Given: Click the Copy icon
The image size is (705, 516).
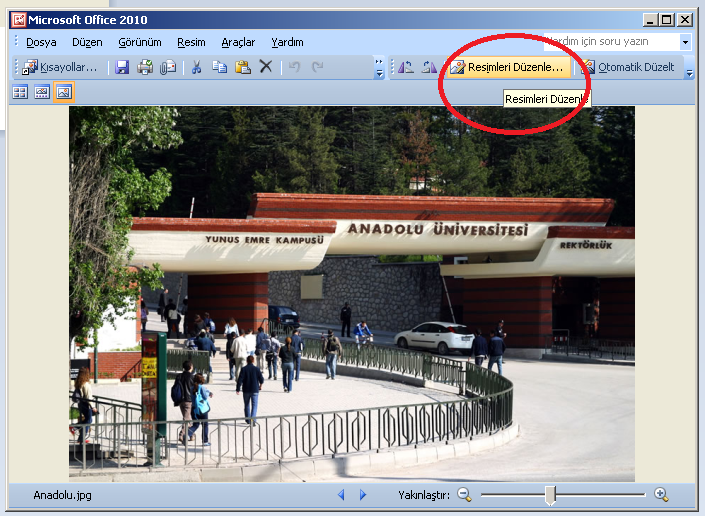Looking at the screenshot, I should pos(219,67).
